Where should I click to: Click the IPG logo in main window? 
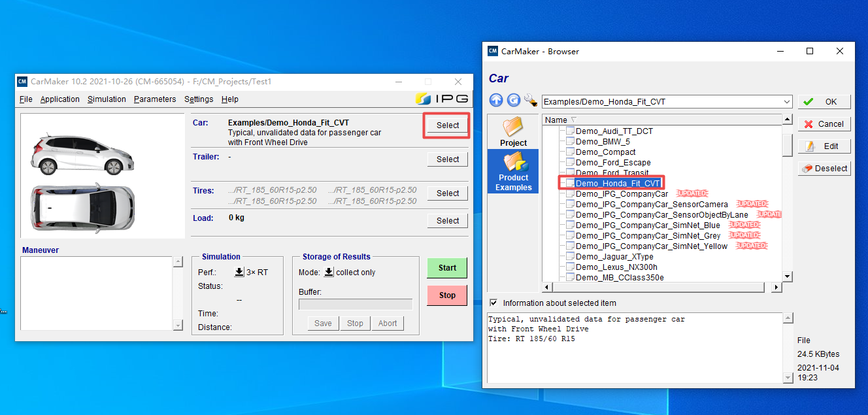[x=442, y=99]
